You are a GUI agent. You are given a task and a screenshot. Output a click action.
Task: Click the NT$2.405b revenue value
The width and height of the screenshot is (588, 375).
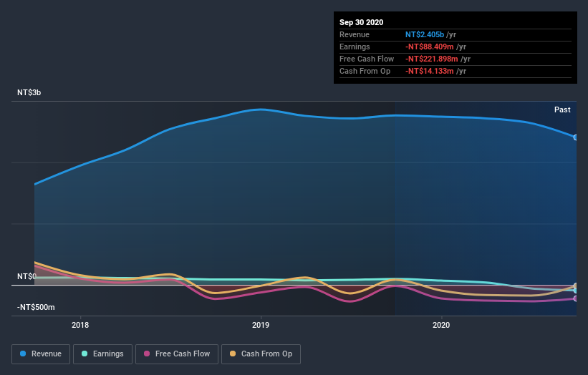click(x=425, y=34)
